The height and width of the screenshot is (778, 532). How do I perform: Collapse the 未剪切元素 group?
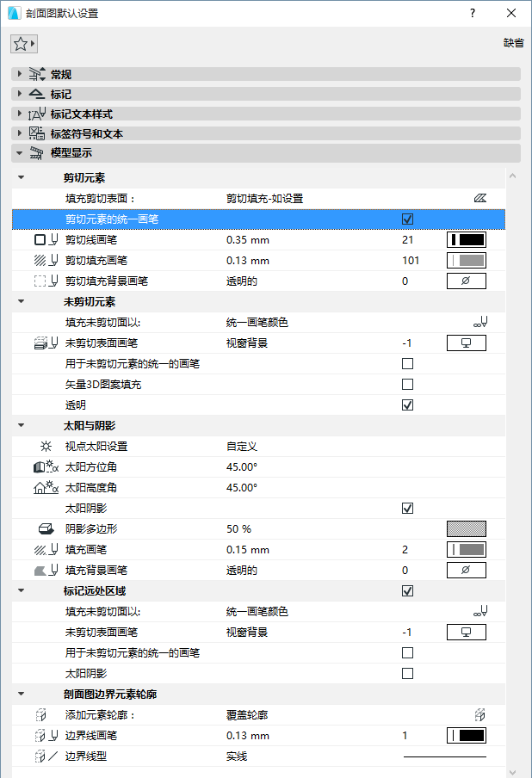pos(21,302)
